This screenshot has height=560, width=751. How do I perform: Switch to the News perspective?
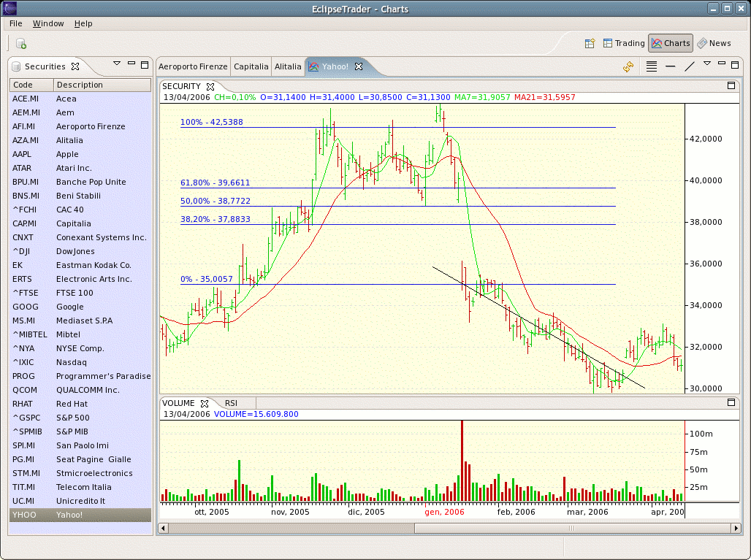tap(714, 43)
